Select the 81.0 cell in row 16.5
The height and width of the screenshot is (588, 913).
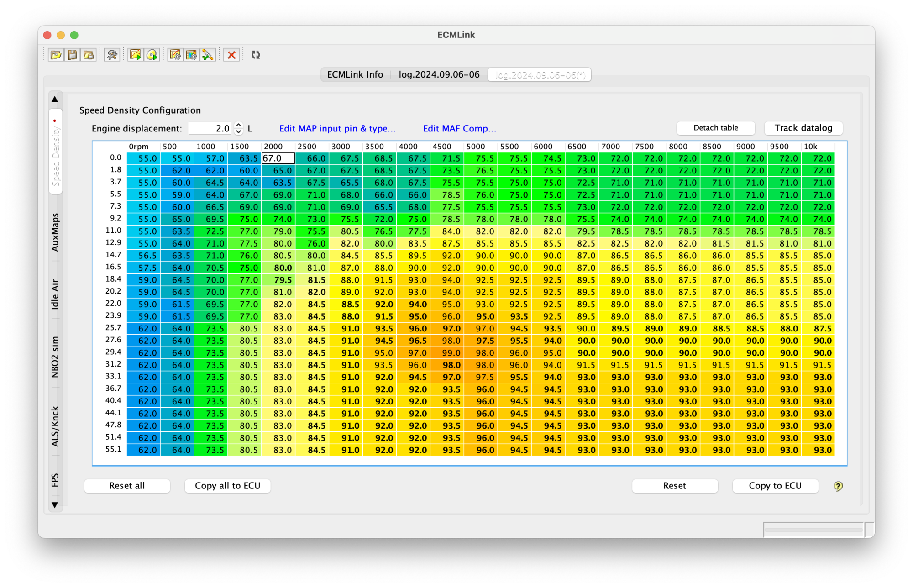[x=312, y=268]
